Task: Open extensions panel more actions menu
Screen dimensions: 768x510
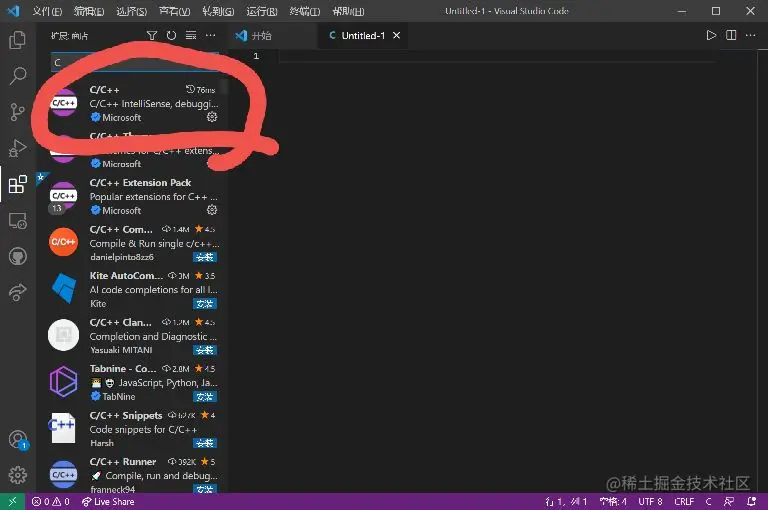Action: 211,35
